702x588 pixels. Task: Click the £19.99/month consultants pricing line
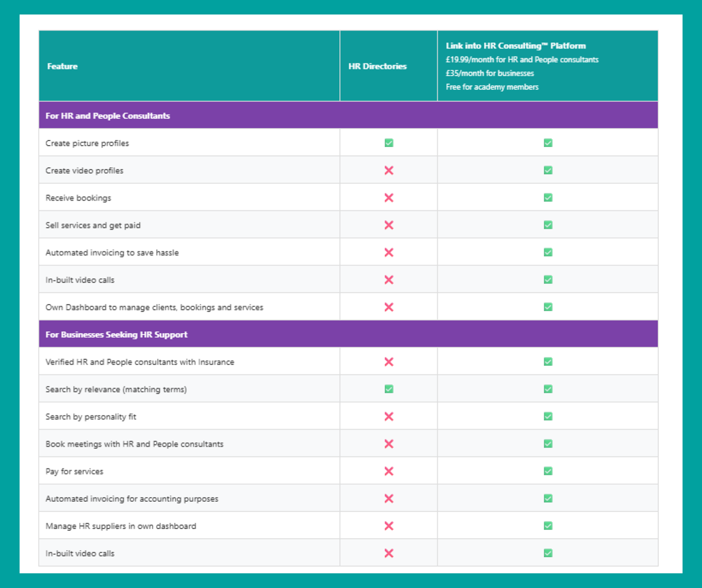tap(522, 60)
